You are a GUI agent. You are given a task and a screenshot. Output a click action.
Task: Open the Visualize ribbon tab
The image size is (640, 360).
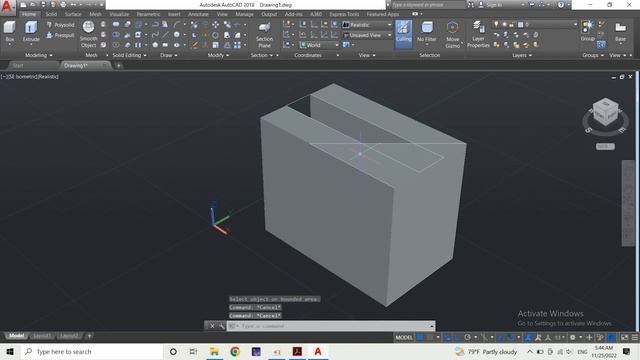119,14
